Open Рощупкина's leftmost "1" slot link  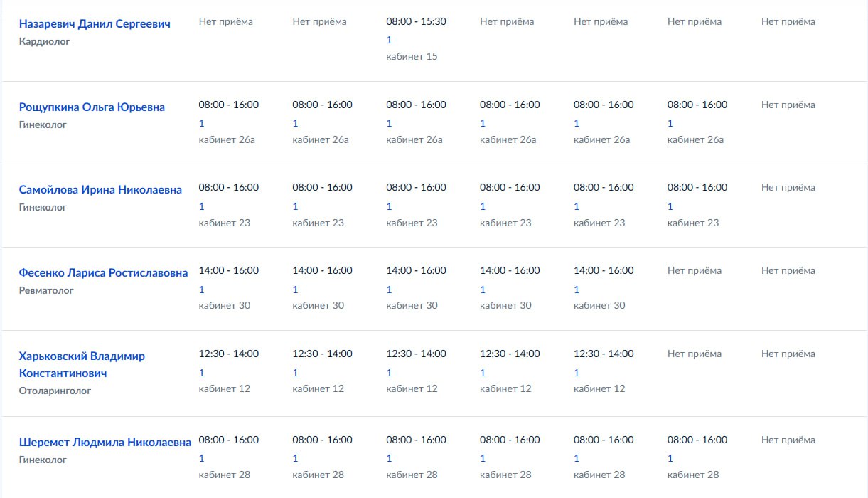pos(201,123)
